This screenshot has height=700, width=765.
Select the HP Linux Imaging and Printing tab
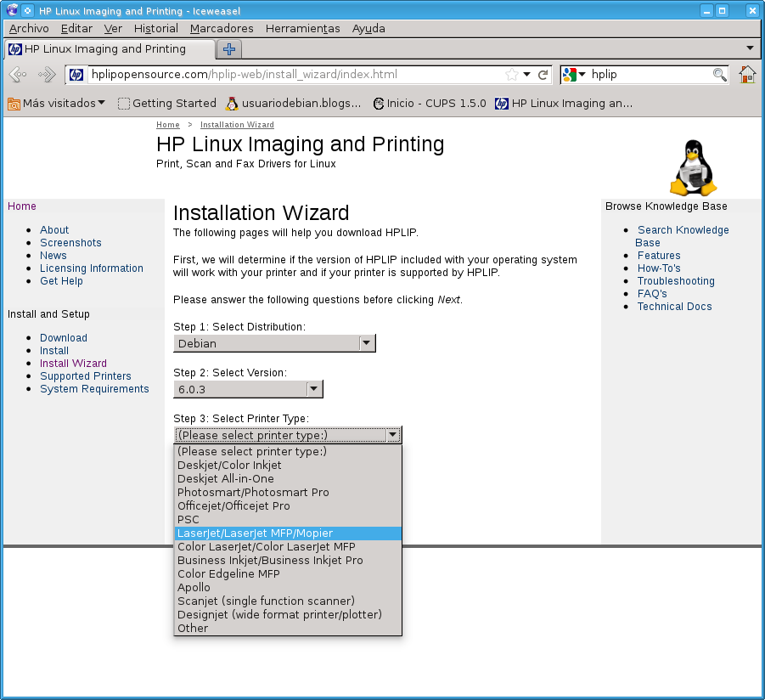click(110, 48)
